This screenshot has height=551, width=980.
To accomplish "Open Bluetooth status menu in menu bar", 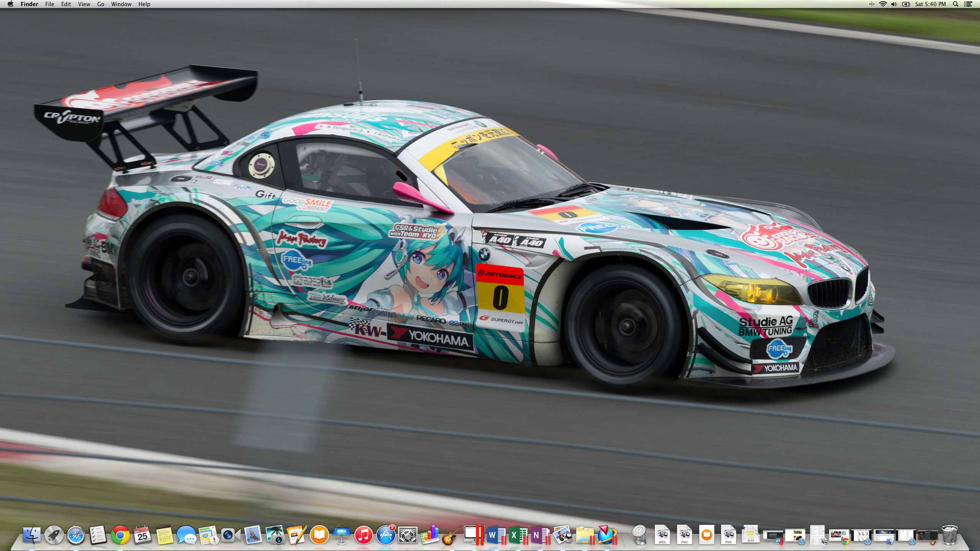I will pos(872,4).
